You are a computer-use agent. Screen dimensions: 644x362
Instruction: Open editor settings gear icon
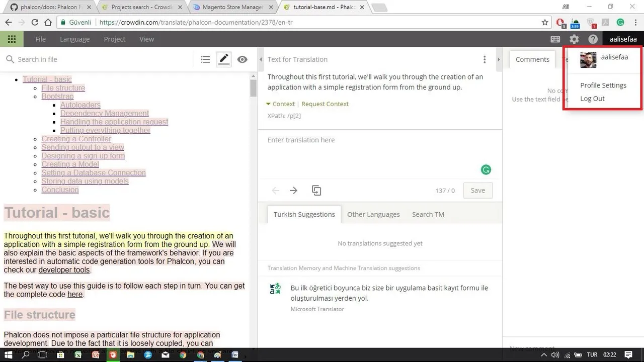pos(574,39)
